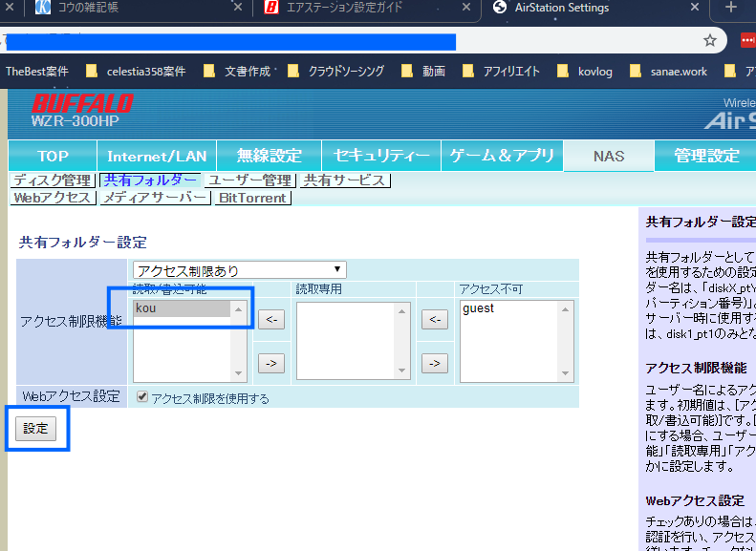Open the 文書作成 bookmark folder
756x551 pixels.
click(x=241, y=71)
